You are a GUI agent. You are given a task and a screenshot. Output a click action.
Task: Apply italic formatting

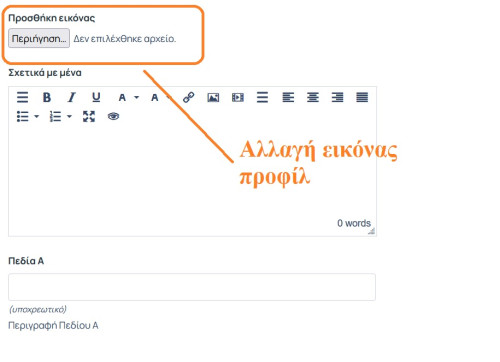tap(71, 97)
